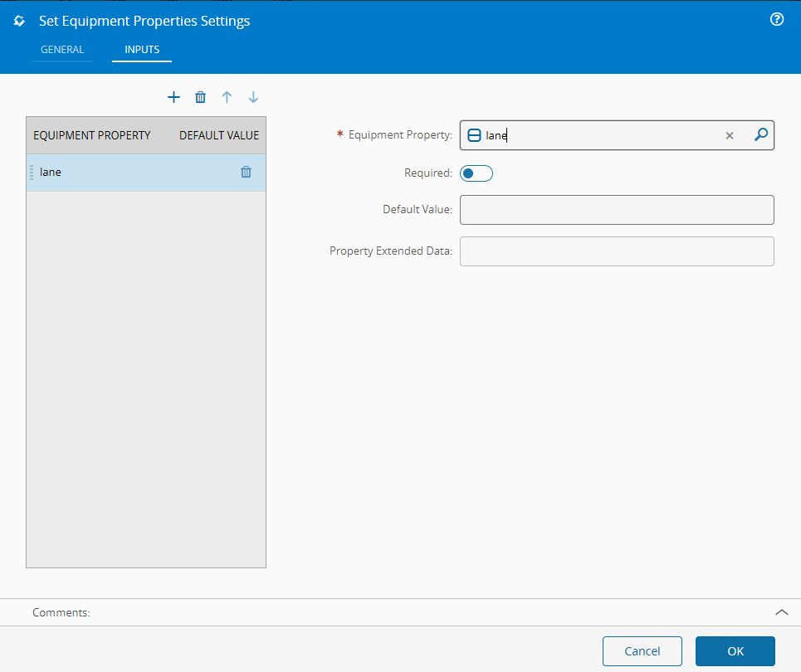Select the INPUTS tab

pyautogui.click(x=141, y=49)
